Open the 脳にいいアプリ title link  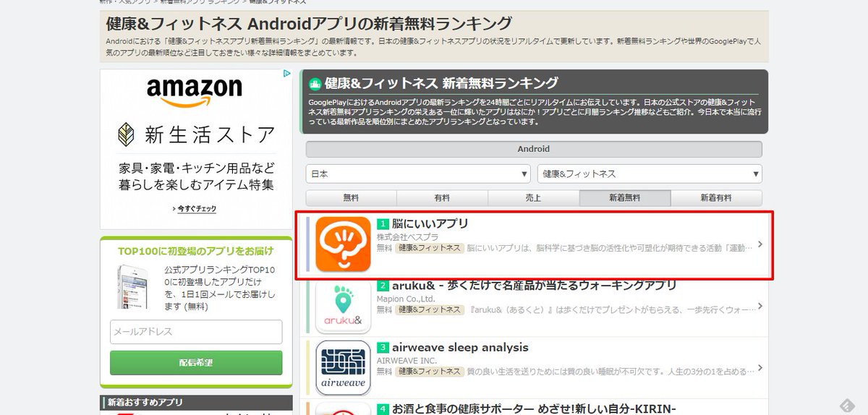[x=430, y=223]
